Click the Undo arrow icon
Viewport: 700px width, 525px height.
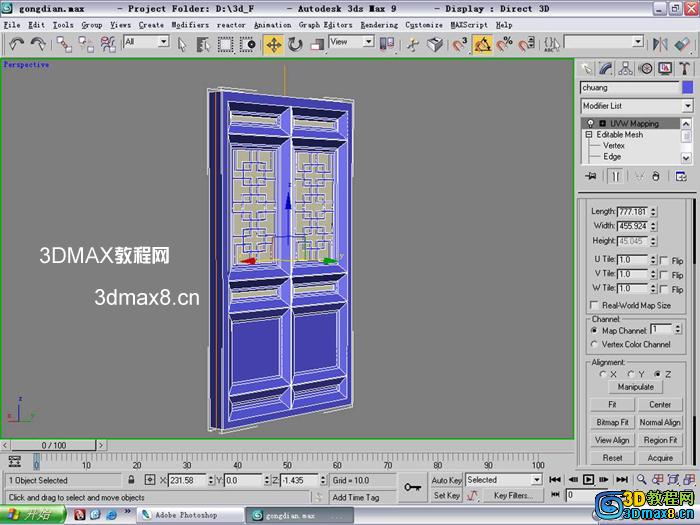point(17,44)
